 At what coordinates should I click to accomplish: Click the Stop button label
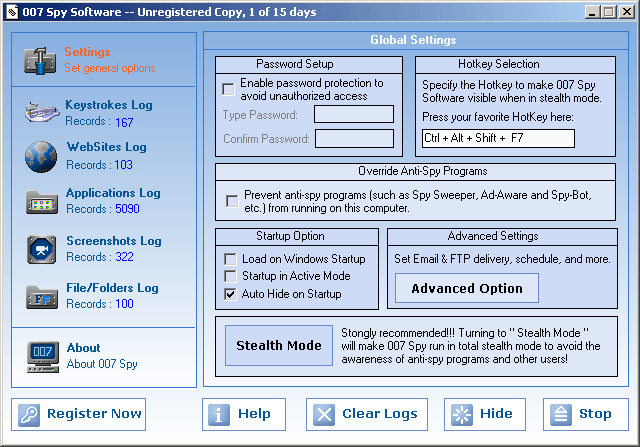point(595,414)
